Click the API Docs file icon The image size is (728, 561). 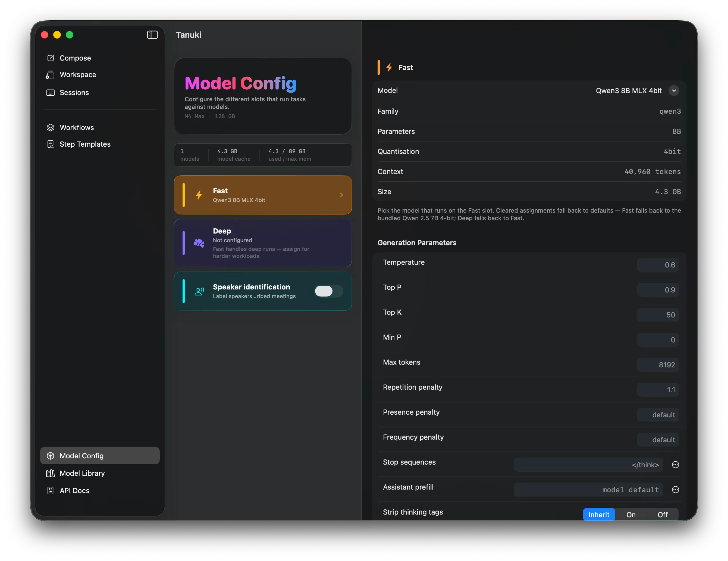point(50,490)
